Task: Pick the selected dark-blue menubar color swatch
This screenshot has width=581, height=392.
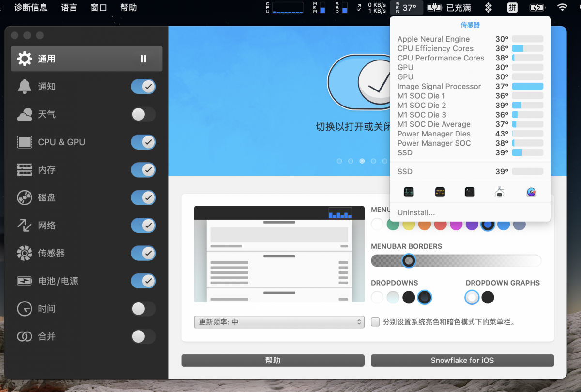Action: (488, 224)
